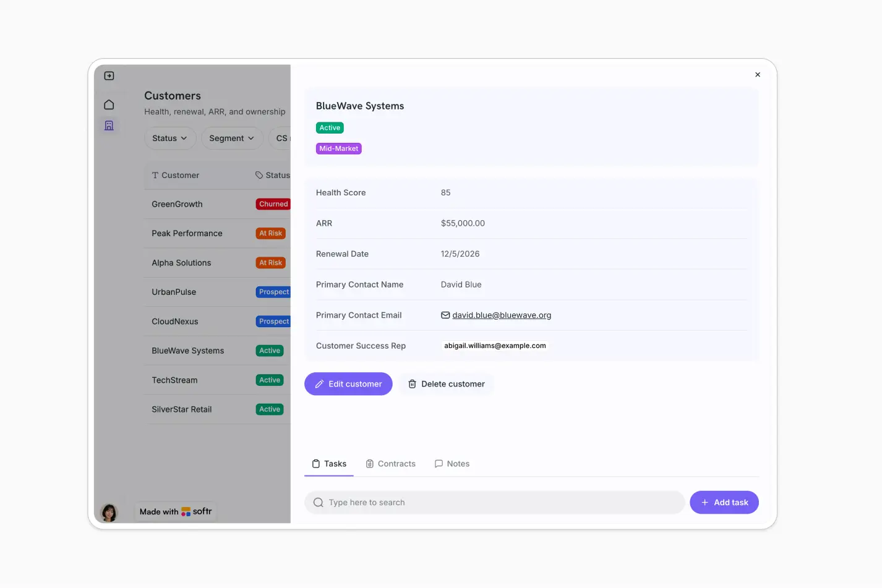This screenshot has width=882, height=588.
Task: Open the Status filter dropdown
Action: click(170, 138)
